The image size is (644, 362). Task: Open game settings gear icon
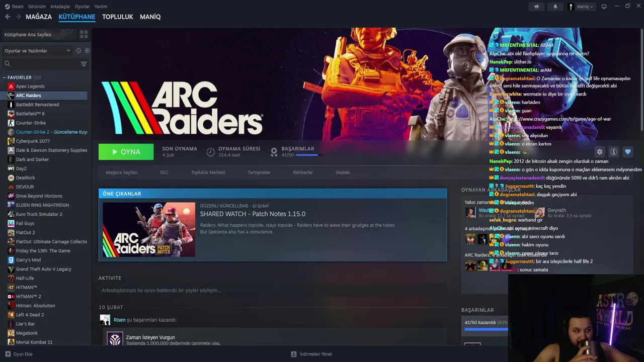tap(599, 152)
